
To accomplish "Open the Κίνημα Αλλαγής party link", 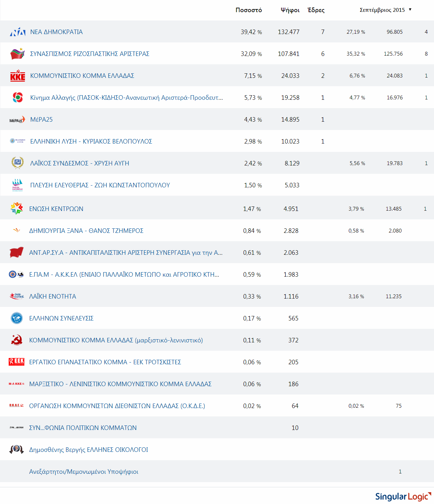I will click(x=126, y=98).
